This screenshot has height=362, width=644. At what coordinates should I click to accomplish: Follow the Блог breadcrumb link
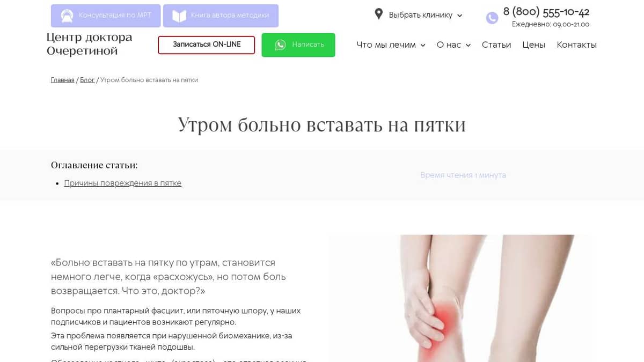tap(87, 80)
